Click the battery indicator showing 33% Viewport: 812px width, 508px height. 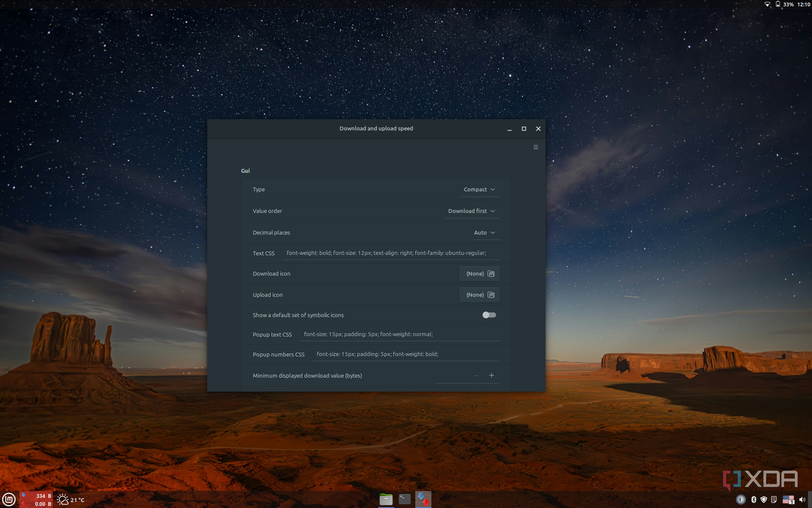tap(785, 4)
